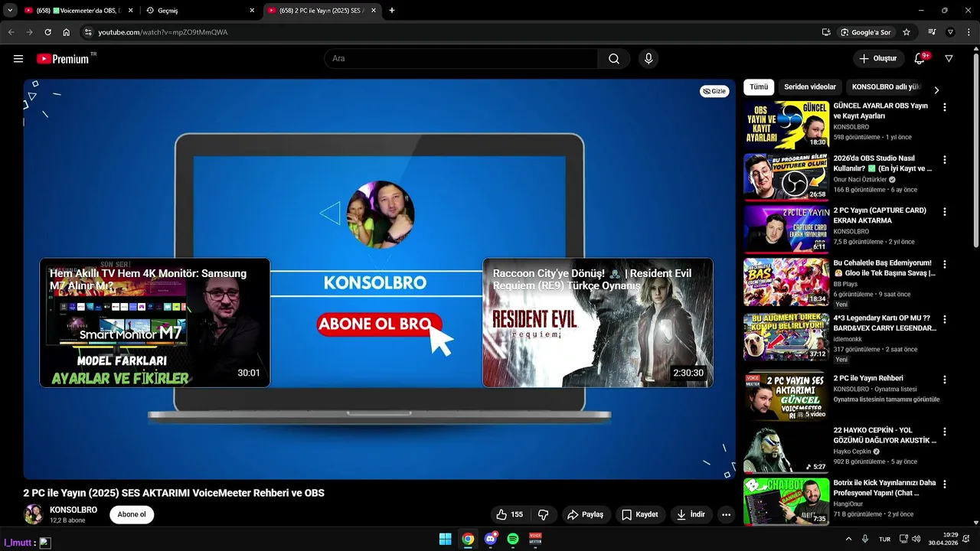
Task: Close the Geçmiş browser tab
Action: (x=252, y=11)
